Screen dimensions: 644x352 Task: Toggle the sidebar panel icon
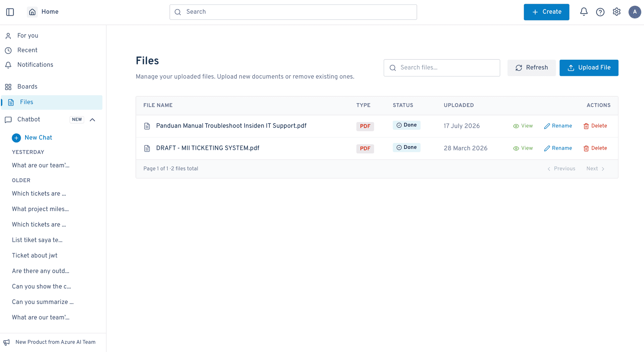tap(10, 12)
